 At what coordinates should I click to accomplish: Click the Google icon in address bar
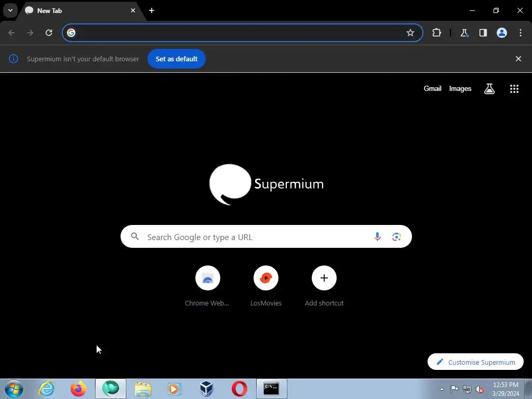pyautogui.click(x=71, y=33)
